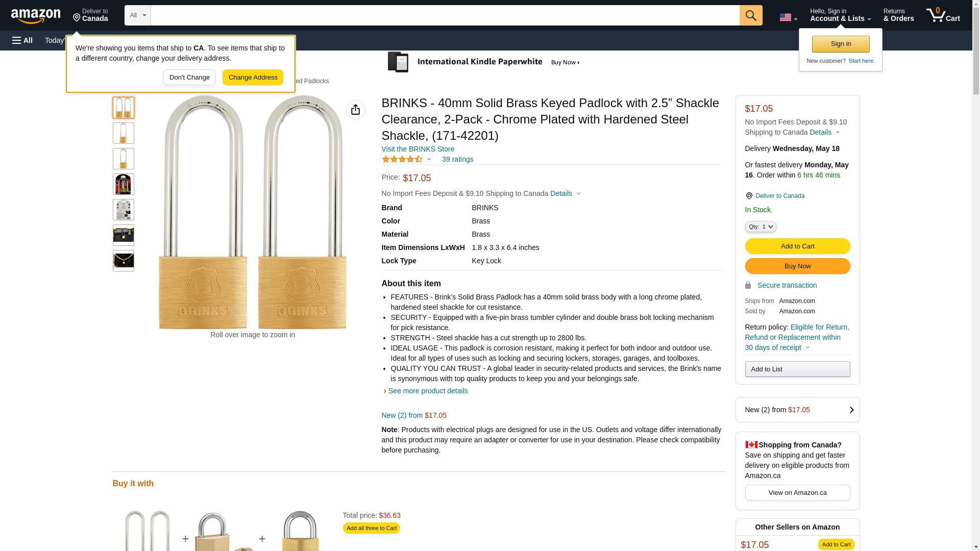Open the Qty quantity dropdown
The width and height of the screenshot is (980, 551).
[x=760, y=227]
